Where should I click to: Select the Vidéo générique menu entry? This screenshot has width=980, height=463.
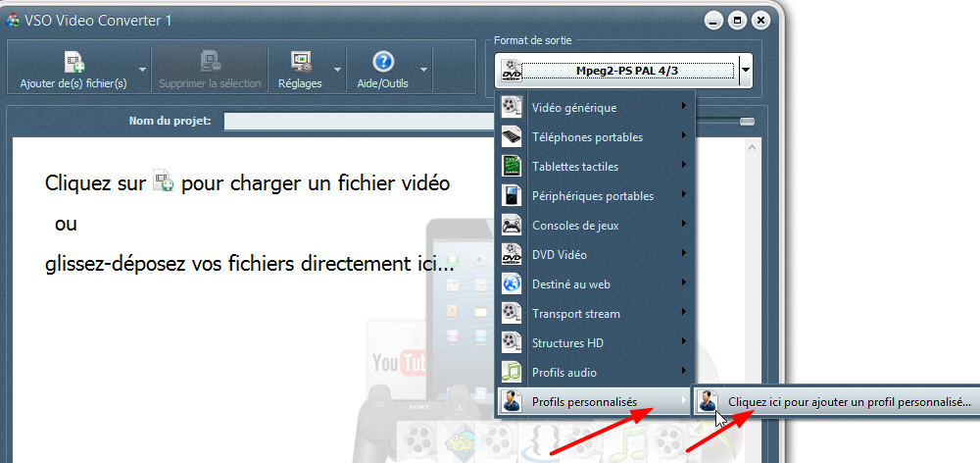pyautogui.click(x=596, y=108)
